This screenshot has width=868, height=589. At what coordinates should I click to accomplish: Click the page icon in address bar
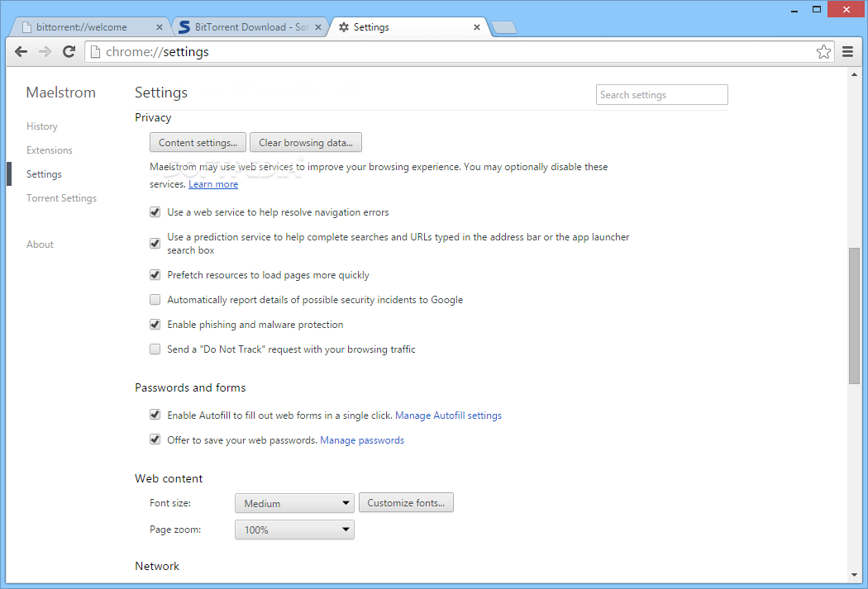pos(95,51)
